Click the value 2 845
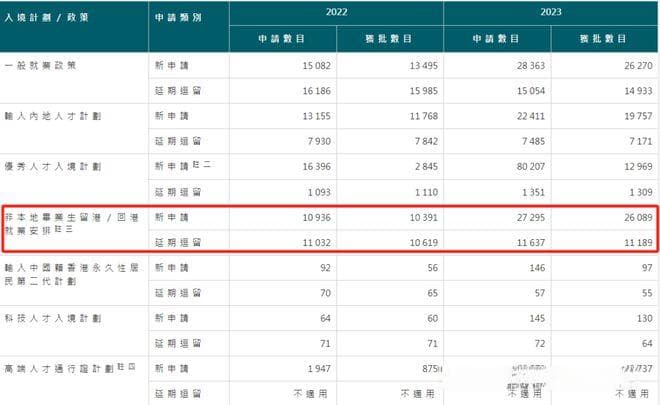The image size is (660, 405). pyautogui.click(x=426, y=167)
